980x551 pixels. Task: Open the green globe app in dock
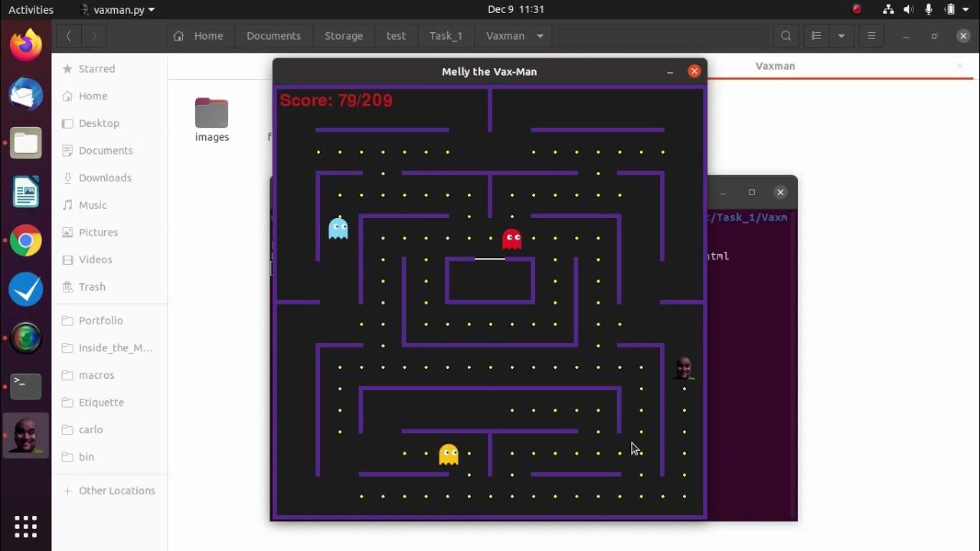click(26, 337)
